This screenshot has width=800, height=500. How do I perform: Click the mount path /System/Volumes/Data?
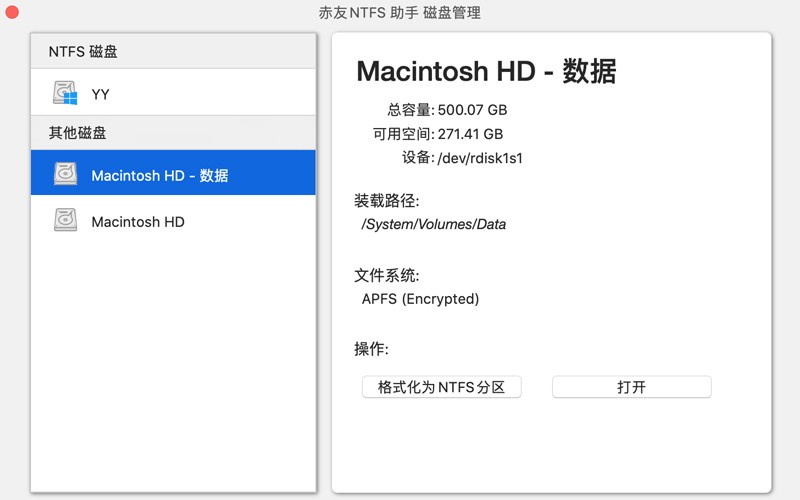click(x=434, y=224)
